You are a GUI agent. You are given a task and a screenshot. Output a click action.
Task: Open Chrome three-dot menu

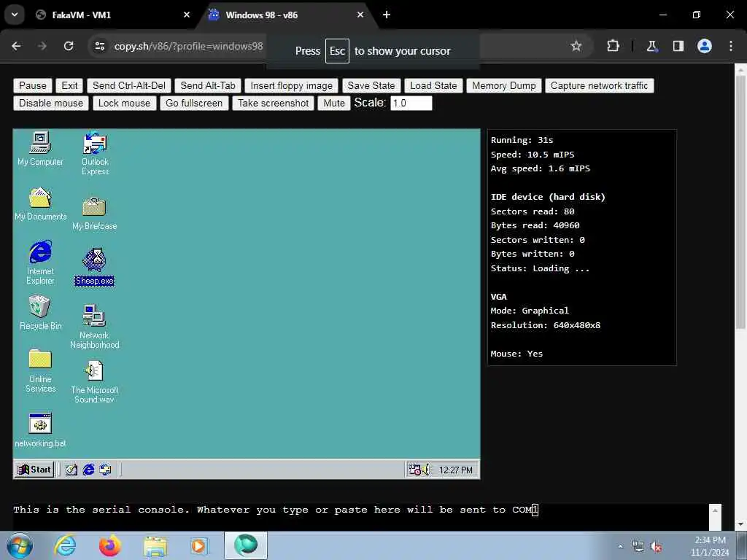pos(731,46)
